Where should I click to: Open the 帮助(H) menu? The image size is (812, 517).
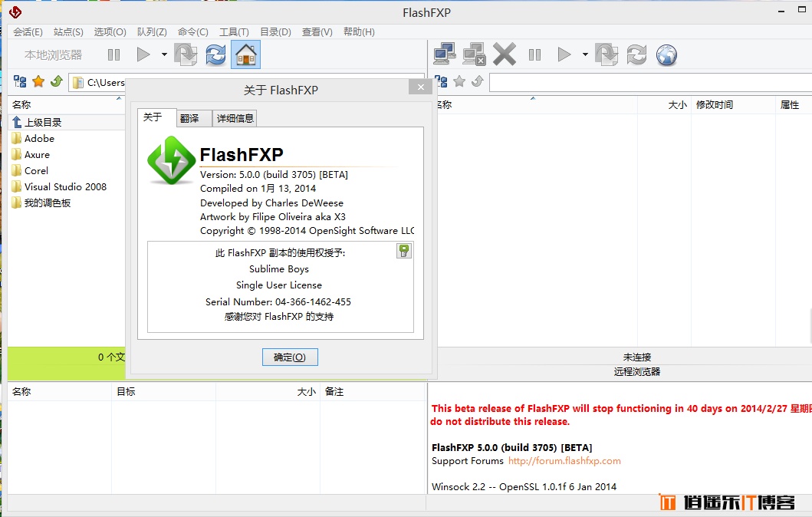pos(359,32)
